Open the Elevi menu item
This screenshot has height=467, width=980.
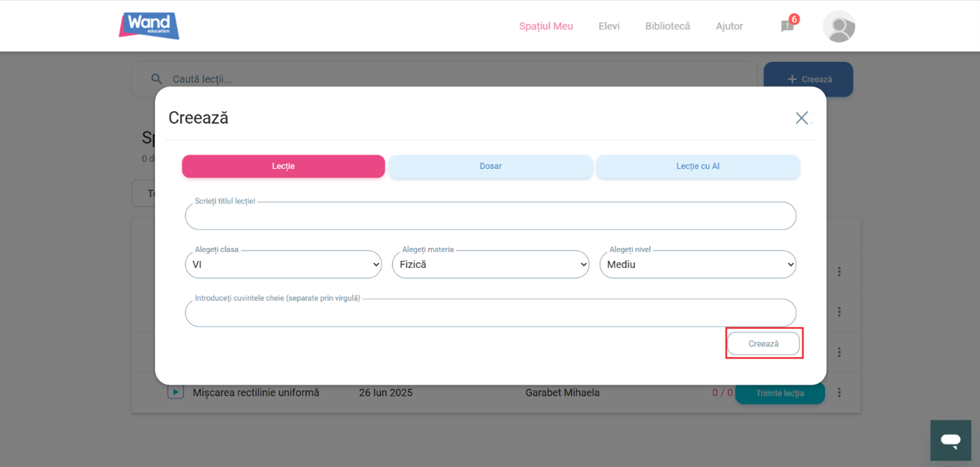click(609, 26)
